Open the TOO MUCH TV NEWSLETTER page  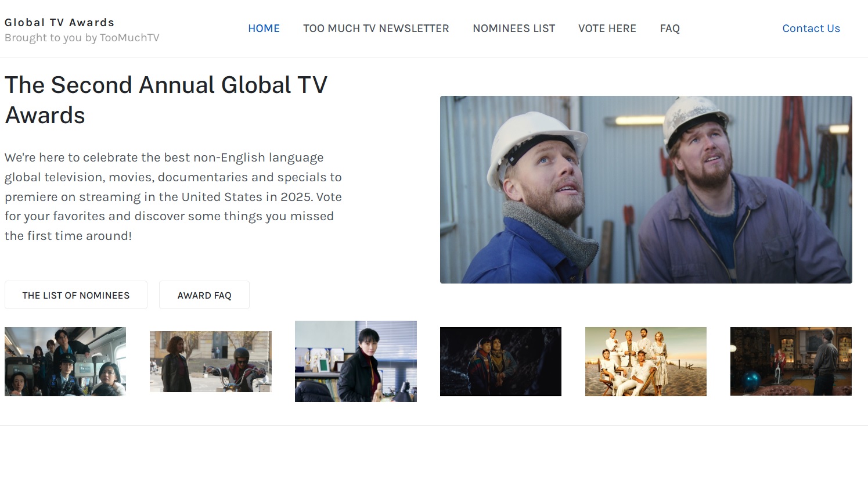pyautogui.click(x=376, y=28)
